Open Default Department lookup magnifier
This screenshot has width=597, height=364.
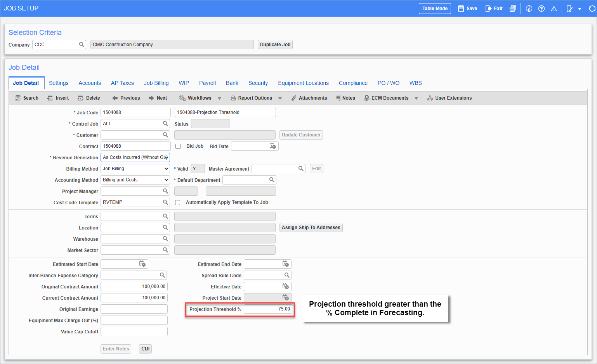tap(272, 180)
